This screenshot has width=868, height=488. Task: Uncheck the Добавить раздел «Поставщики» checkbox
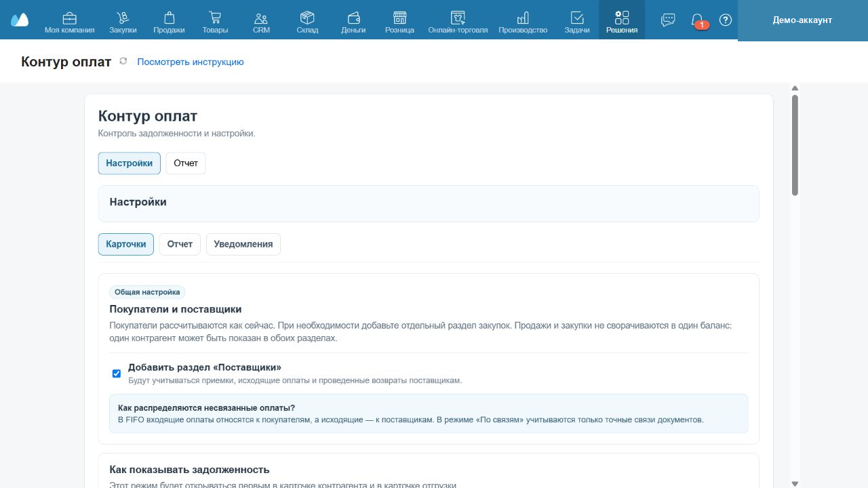tap(117, 373)
